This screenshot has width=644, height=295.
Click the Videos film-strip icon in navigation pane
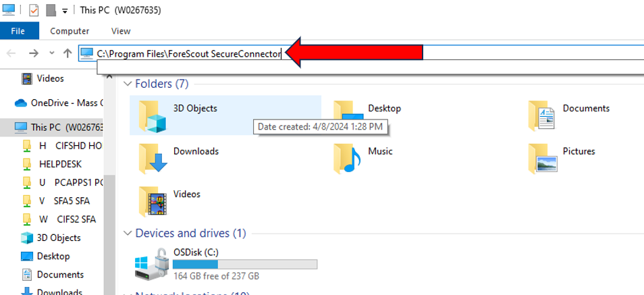(x=27, y=78)
